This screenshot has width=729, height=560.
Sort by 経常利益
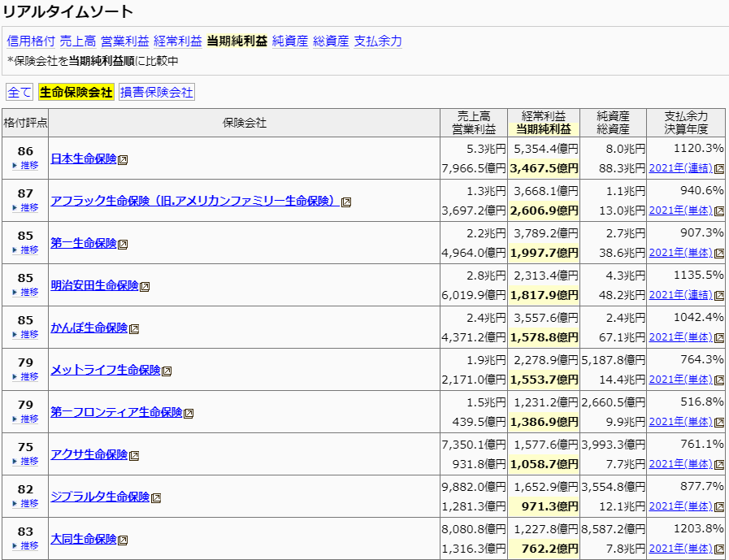click(178, 41)
